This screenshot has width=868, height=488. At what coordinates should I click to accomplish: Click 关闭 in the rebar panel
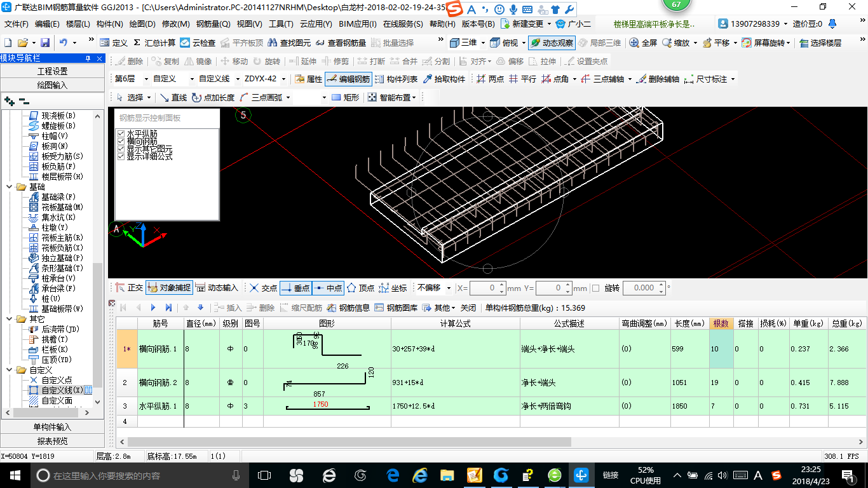[x=468, y=308]
